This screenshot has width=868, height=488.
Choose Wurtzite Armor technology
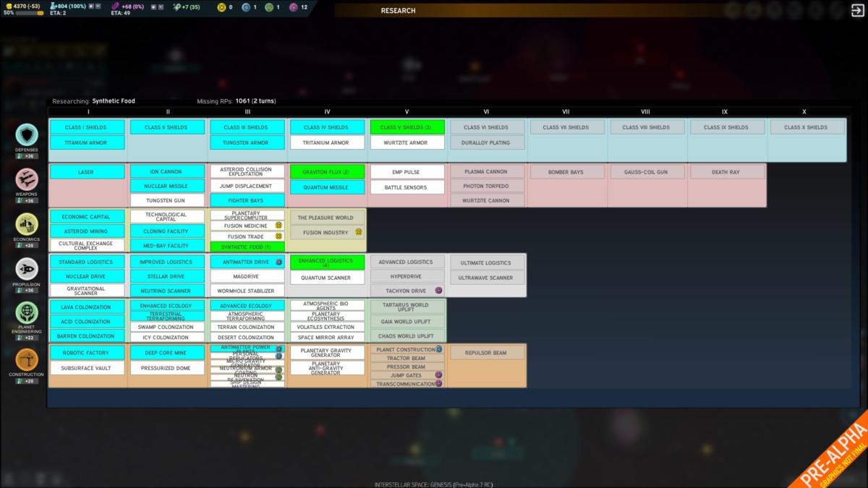point(407,142)
